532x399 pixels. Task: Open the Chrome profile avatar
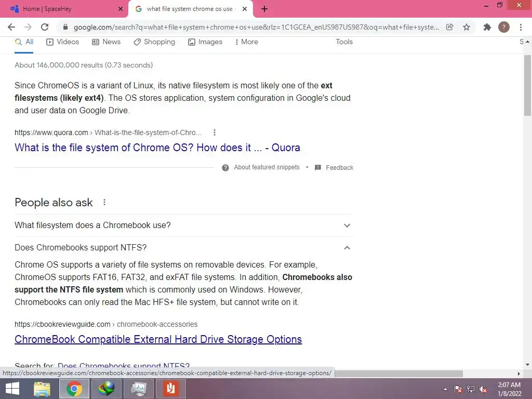click(x=504, y=27)
